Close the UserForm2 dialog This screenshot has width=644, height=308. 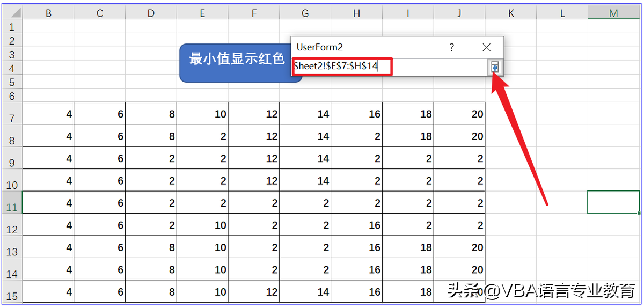pos(486,47)
